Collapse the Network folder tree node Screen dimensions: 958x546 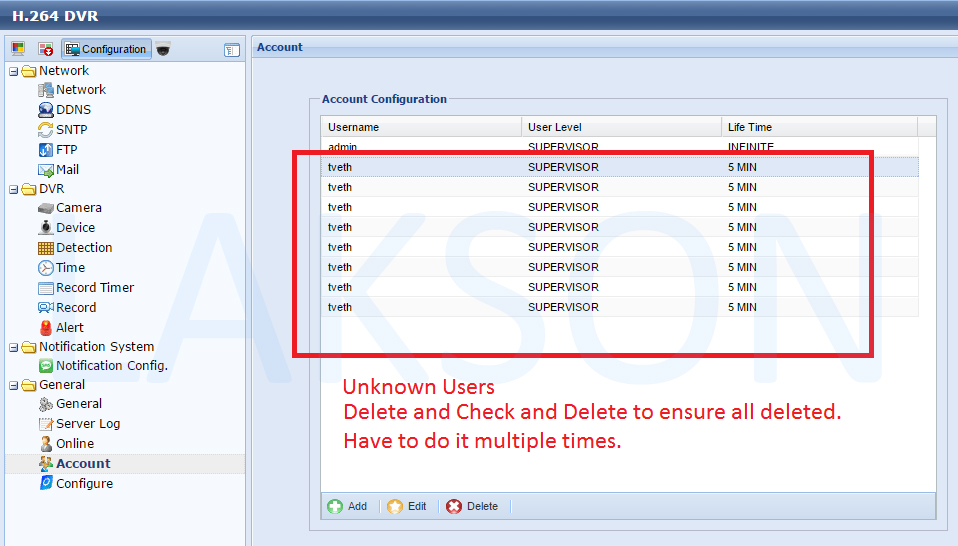point(13,71)
